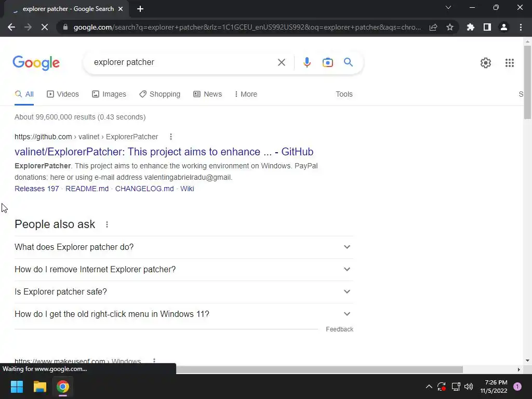Image resolution: width=532 pixels, height=399 pixels.
Task: Switch to the News tab
Action: coord(208,94)
